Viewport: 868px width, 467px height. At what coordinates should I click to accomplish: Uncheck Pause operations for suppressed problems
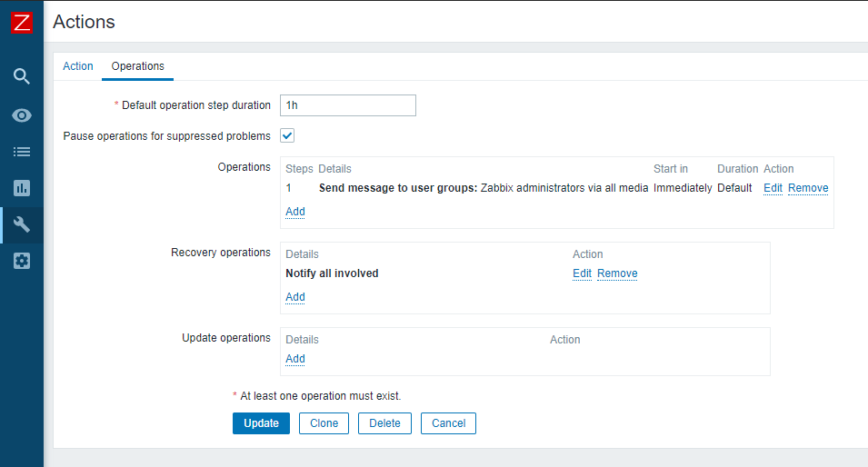click(x=287, y=136)
